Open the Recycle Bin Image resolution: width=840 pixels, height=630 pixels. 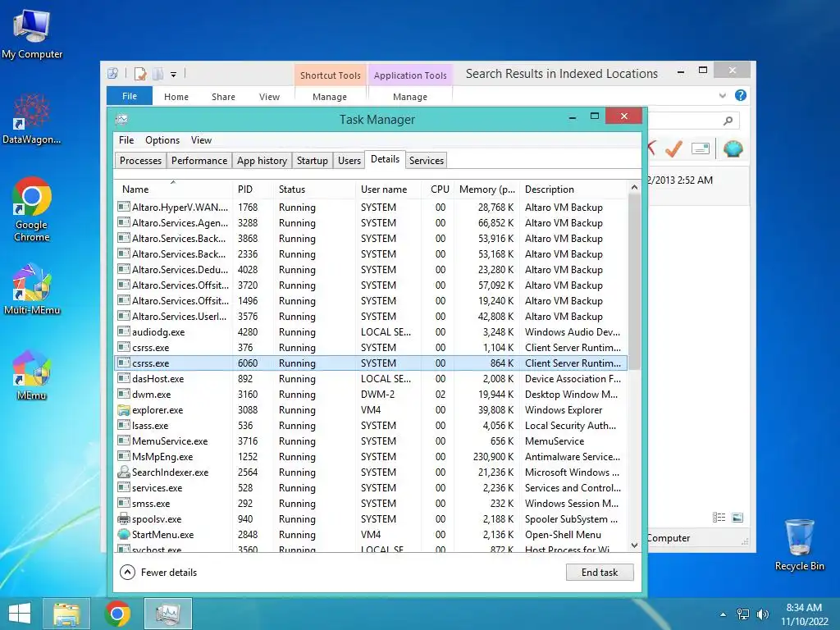coord(799,545)
